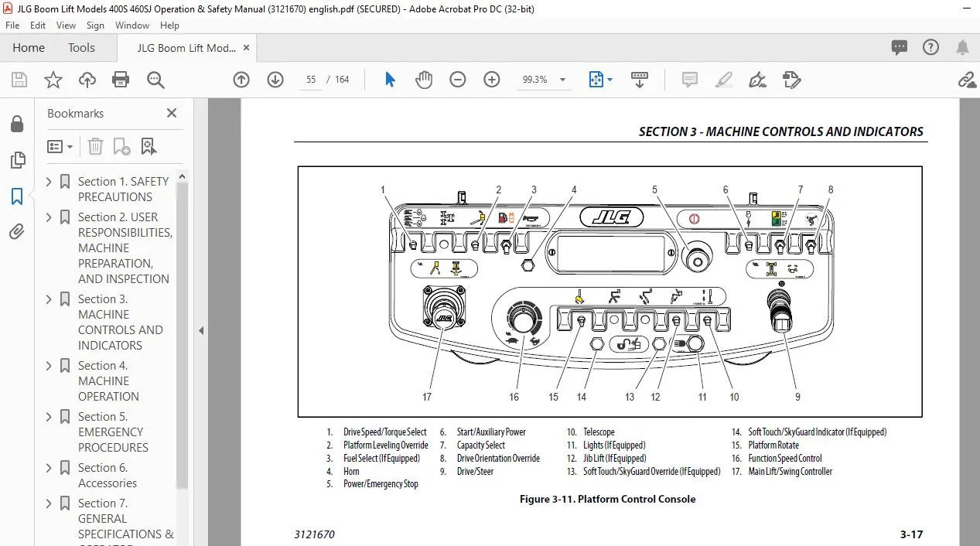Viewport: 980px width, 546px height.
Task: Open the notifications bell icon
Action: click(x=963, y=47)
